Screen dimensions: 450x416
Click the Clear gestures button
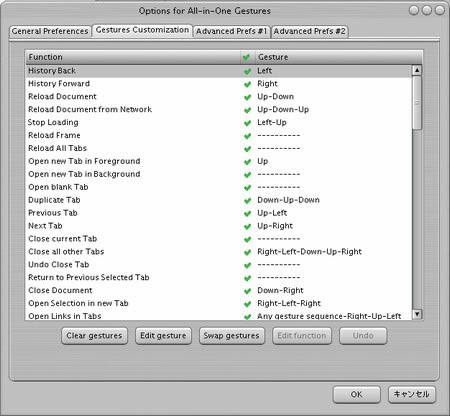(94, 336)
